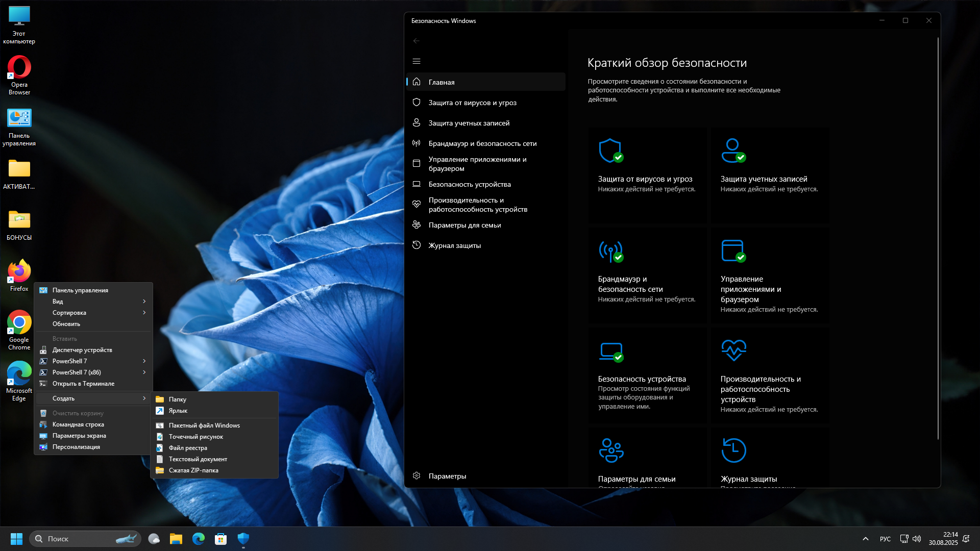
Task: Open Device performance heart tile icon
Action: pos(733,350)
